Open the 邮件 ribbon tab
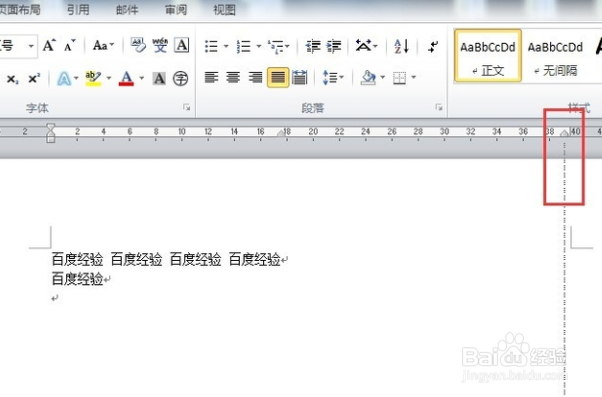The image size is (602, 397). (127, 9)
